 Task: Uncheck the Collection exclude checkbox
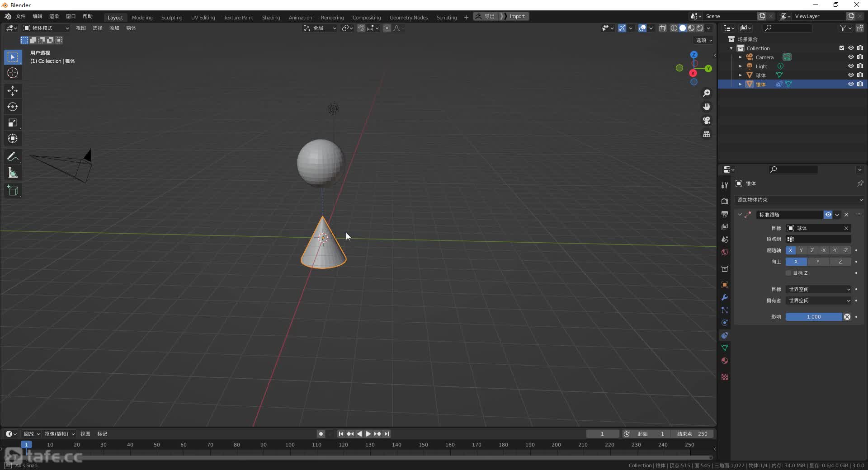point(842,48)
